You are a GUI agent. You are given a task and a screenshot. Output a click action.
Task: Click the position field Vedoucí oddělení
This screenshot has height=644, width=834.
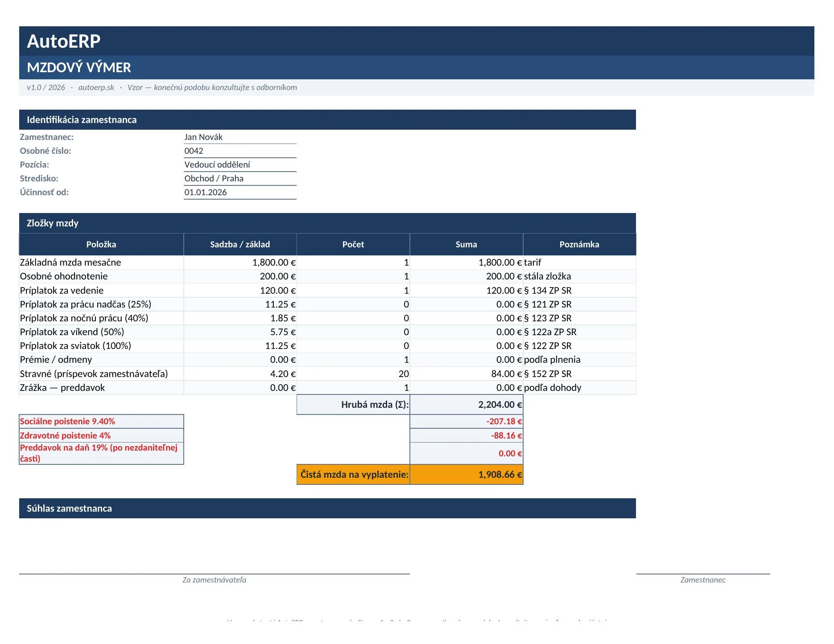pyautogui.click(x=240, y=165)
